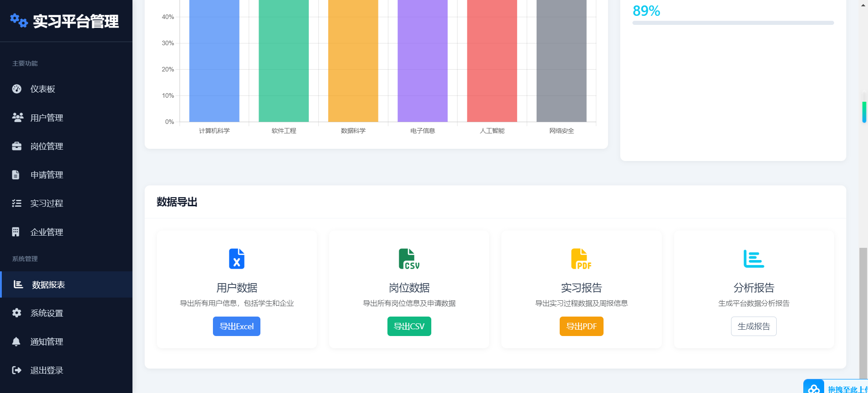Click the CSV file icon on the 岗位数据 card
Screen dimensions: 868x393
point(409,259)
